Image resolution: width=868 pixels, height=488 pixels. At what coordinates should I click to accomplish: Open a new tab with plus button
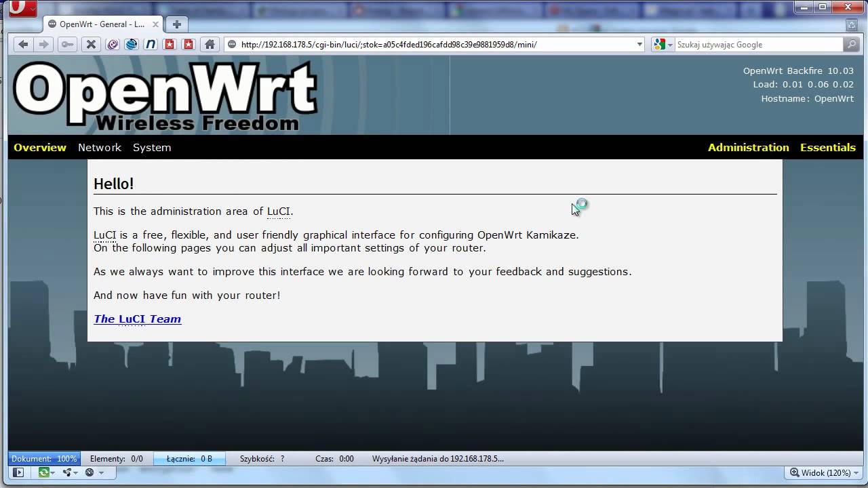pyautogui.click(x=177, y=24)
